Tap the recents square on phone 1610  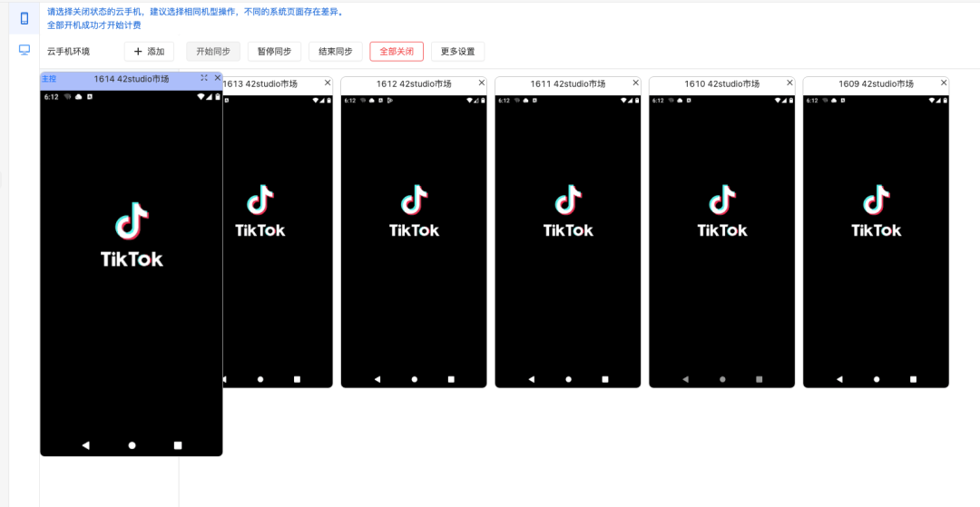click(759, 379)
